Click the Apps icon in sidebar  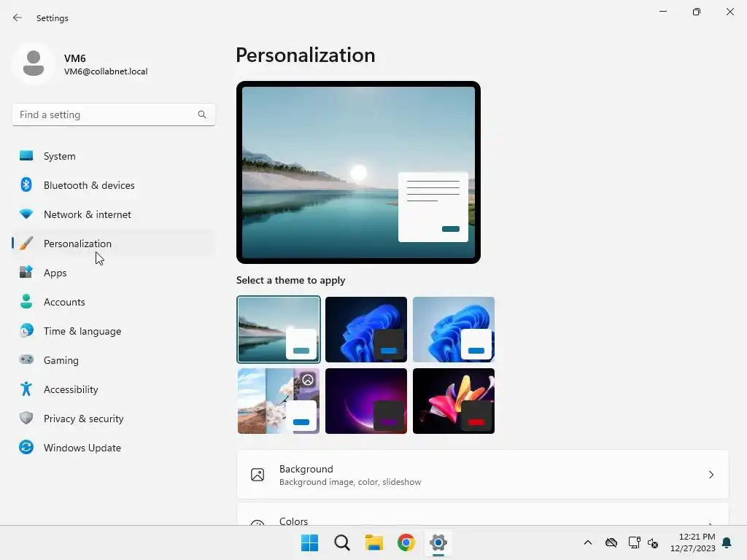click(26, 273)
